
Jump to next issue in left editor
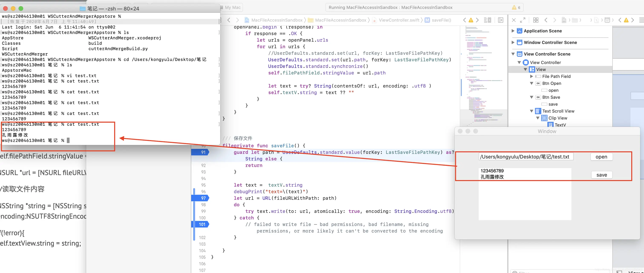pyautogui.click(x=477, y=20)
